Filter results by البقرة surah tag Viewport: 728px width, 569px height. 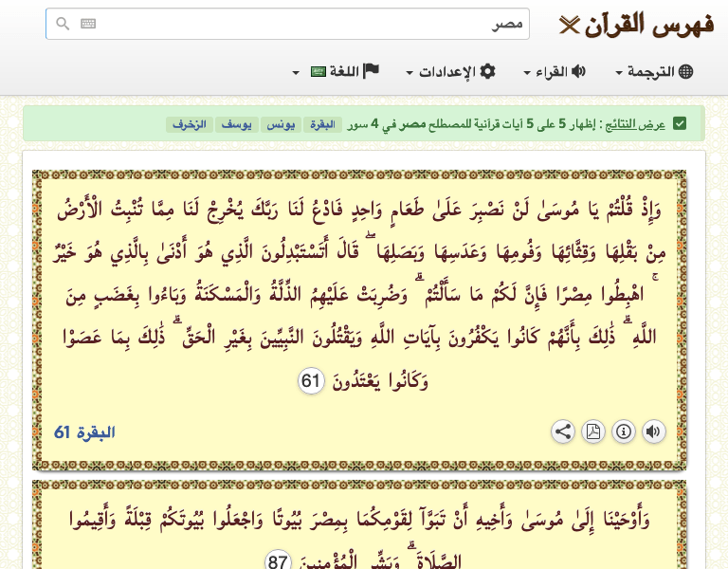pos(321,124)
